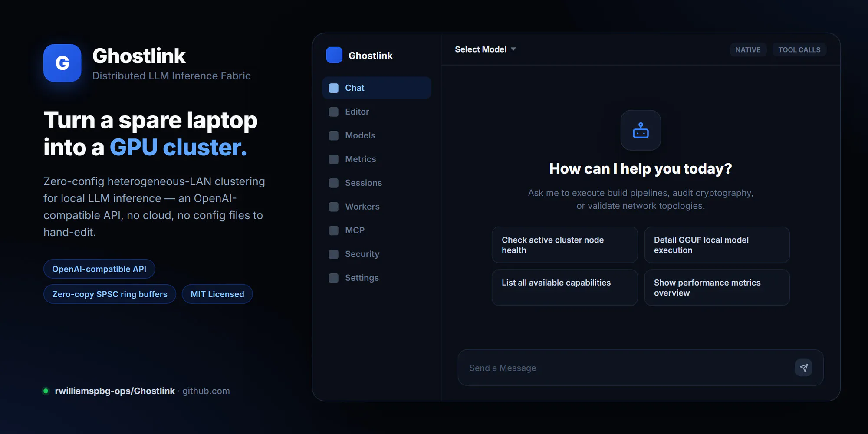Viewport: 868px width, 434px height.
Task: Click the Settings sidebar icon
Action: click(334, 278)
